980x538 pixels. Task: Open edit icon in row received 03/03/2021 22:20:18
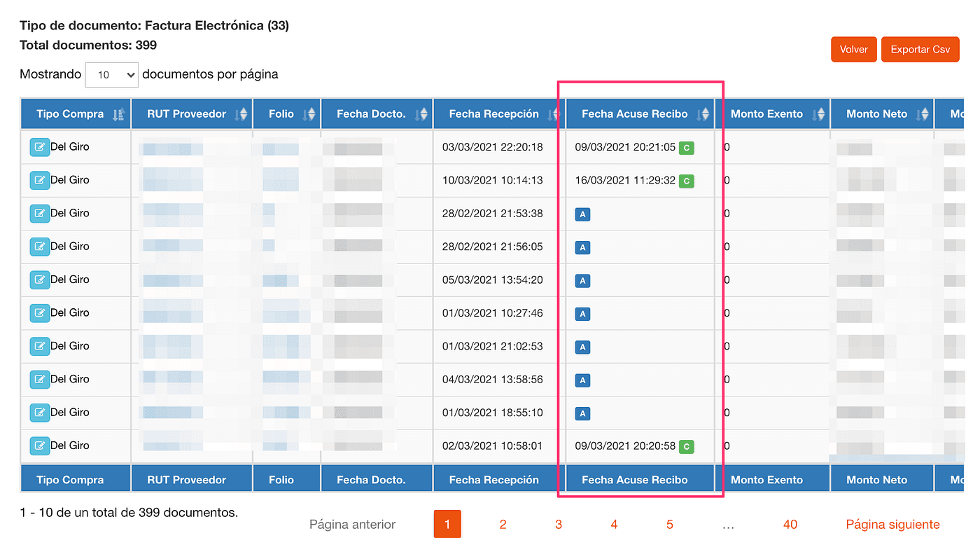click(x=40, y=147)
